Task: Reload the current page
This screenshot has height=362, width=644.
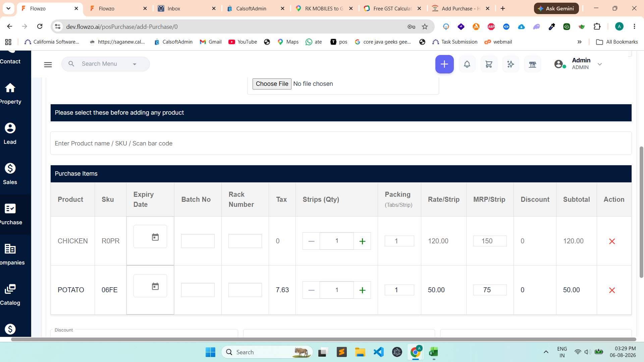Action: click(40, 26)
